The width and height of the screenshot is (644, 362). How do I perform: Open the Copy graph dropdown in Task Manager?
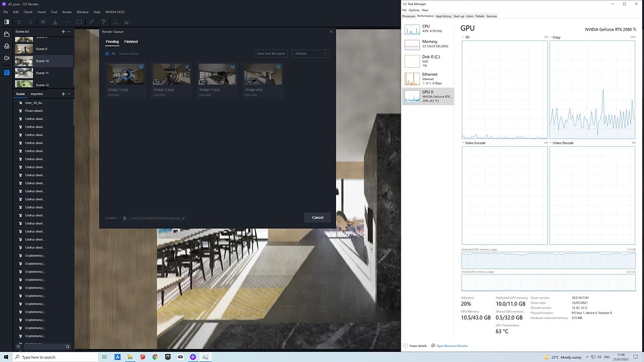point(551,37)
